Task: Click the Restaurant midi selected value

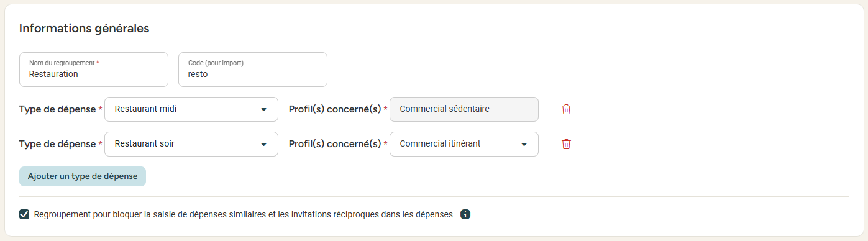Action: pos(146,109)
